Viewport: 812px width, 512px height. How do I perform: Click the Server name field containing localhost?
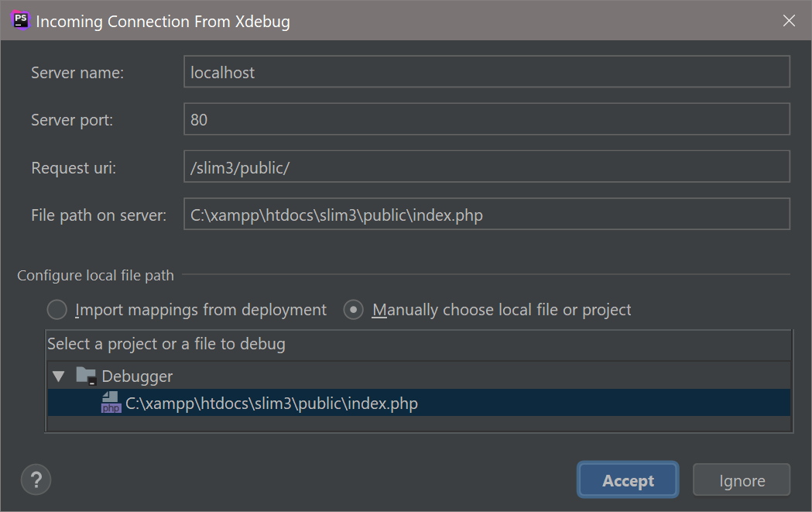pos(486,72)
